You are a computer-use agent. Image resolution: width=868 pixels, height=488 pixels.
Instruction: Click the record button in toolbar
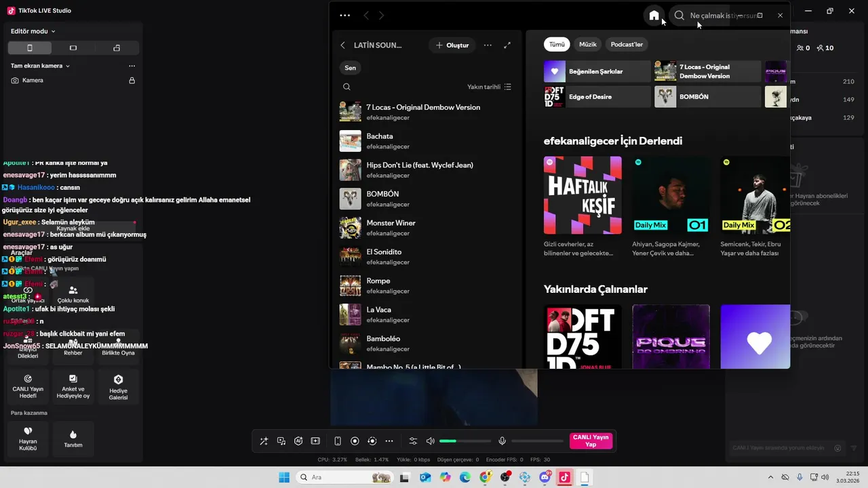[x=355, y=441]
